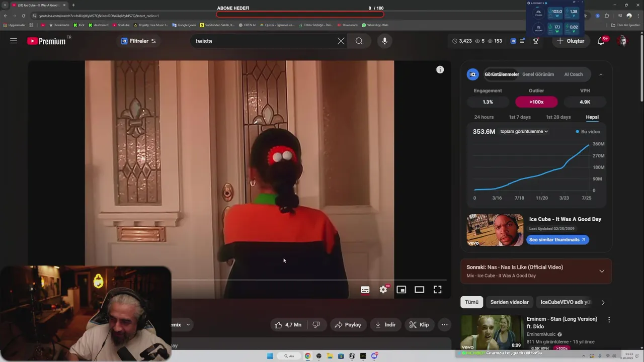
Task: Open the Windows Start menu
Action: (270, 356)
